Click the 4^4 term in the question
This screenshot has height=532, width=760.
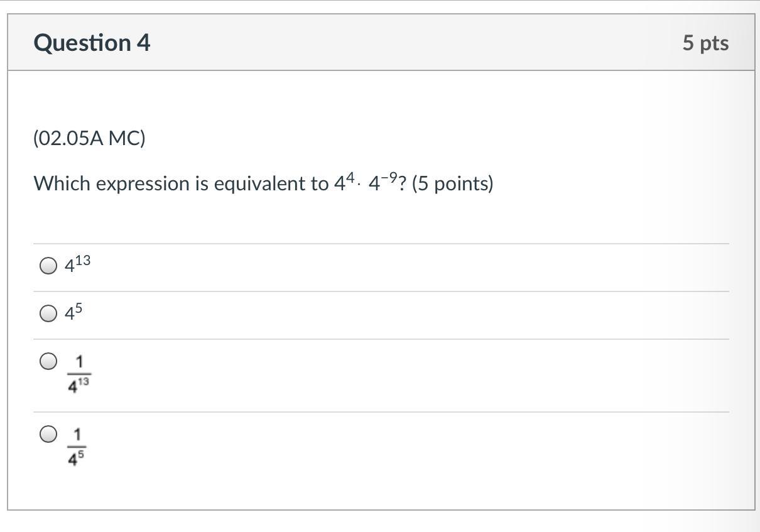point(344,182)
